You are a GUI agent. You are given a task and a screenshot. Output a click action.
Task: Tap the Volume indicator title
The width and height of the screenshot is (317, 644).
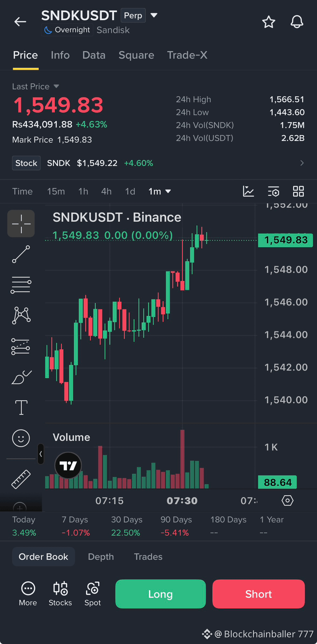72,437
